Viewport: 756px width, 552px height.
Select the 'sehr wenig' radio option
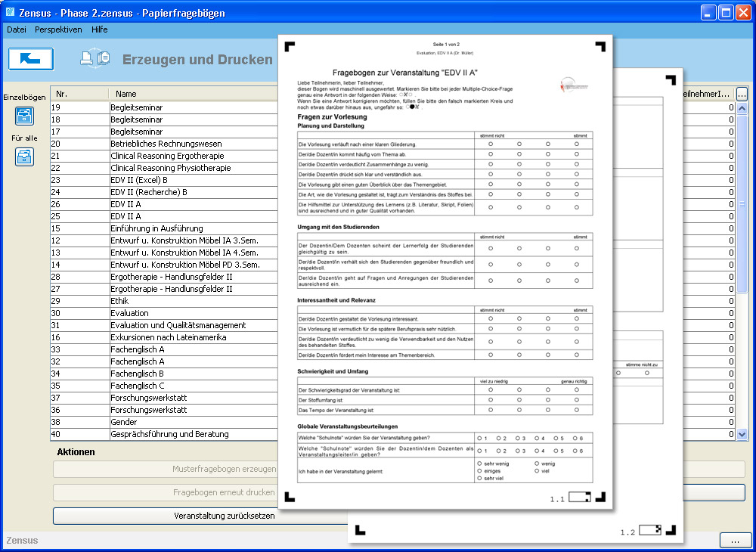pyautogui.click(x=479, y=463)
